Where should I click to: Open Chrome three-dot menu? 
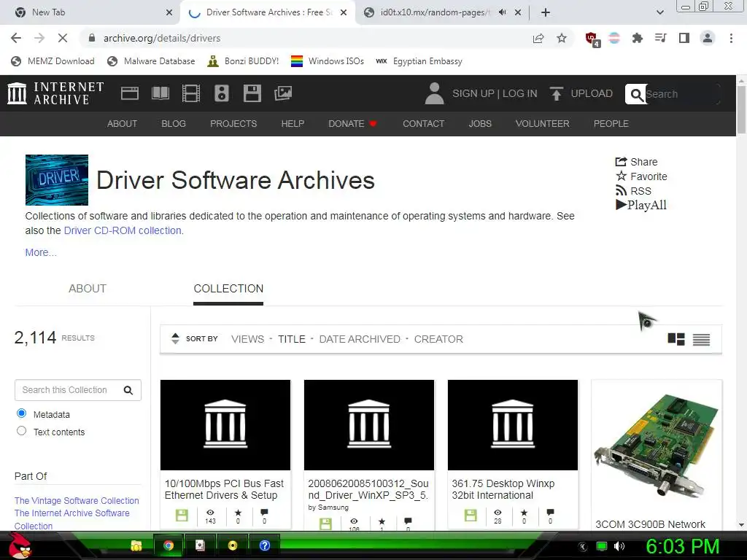pos(731,38)
